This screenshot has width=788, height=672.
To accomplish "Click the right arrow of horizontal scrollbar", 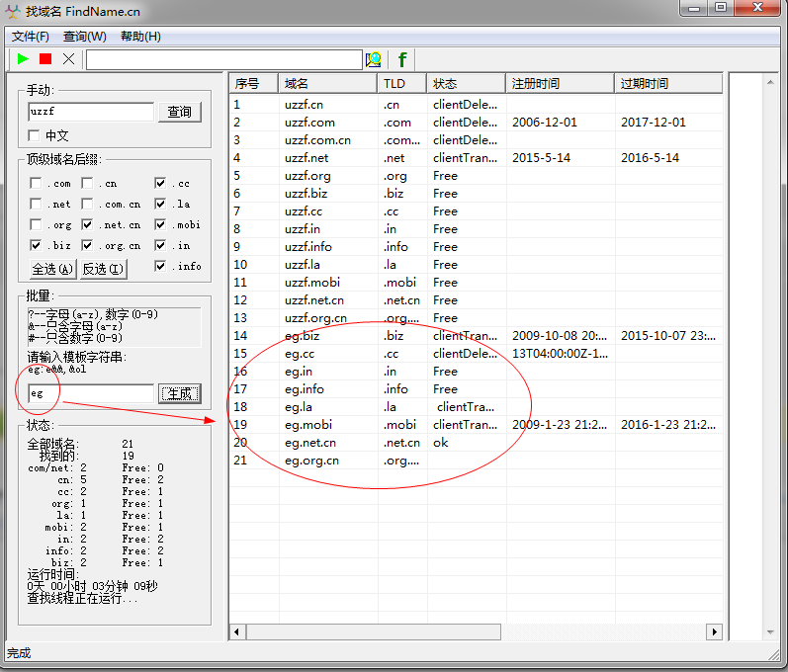I will click(x=714, y=631).
